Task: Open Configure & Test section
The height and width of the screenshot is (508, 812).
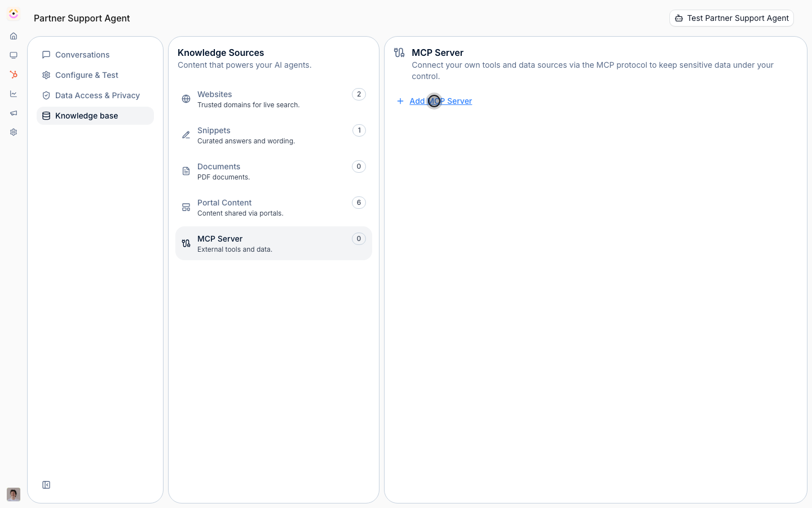Action: point(95,75)
